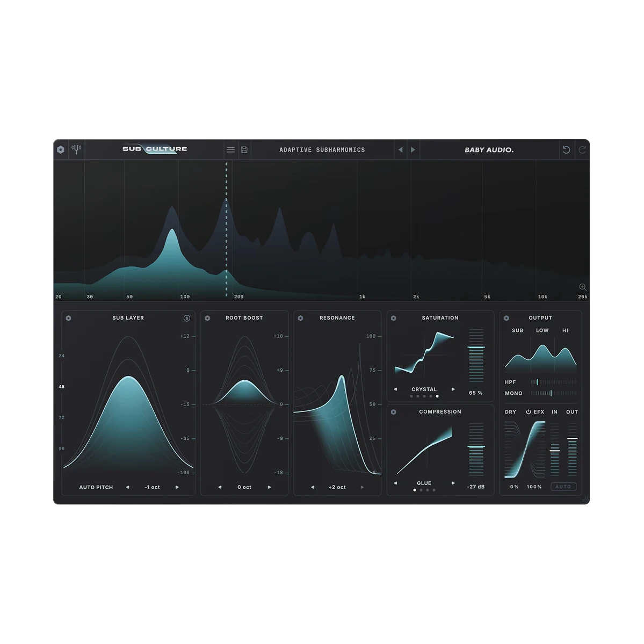The height and width of the screenshot is (644, 644).
Task: Click the GLUE compression type label
Action: click(x=424, y=483)
